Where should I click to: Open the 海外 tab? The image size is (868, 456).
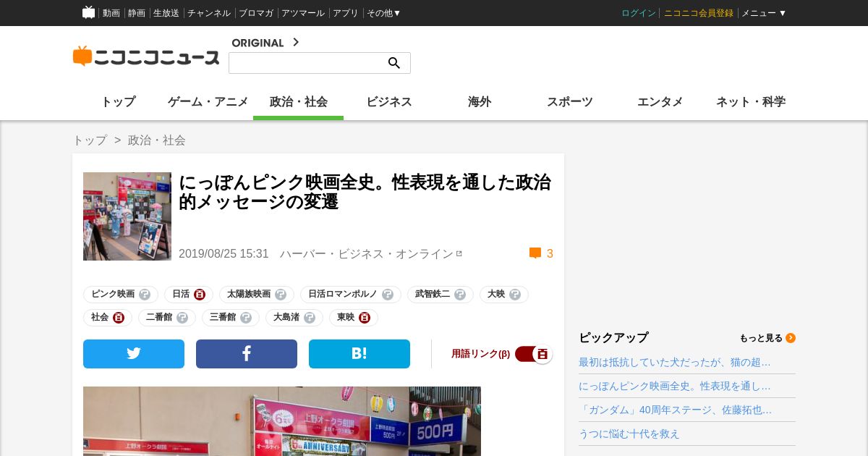click(480, 102)
